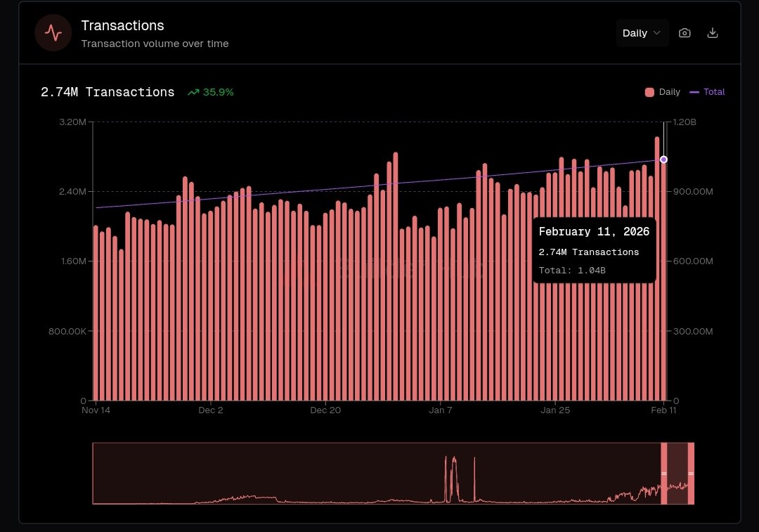The image size is (759, 532).
Task: Click the Dec 20 axis label
Action: pos(325,410)
